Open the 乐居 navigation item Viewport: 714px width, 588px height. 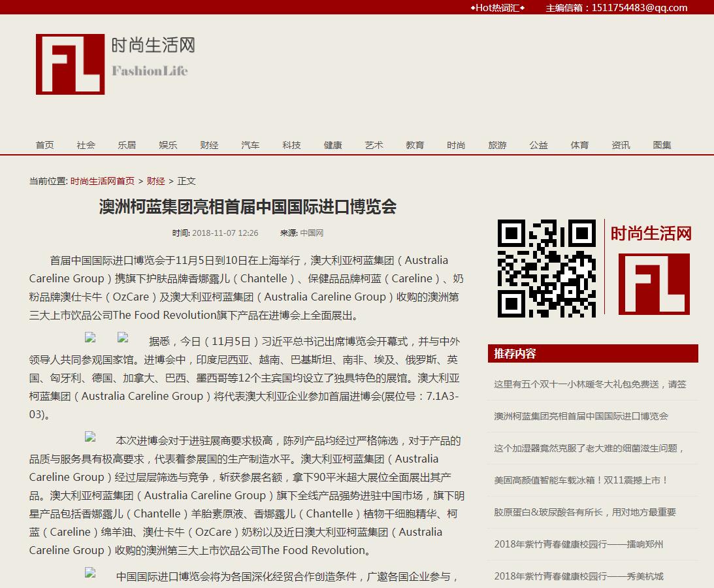(127, 145)
